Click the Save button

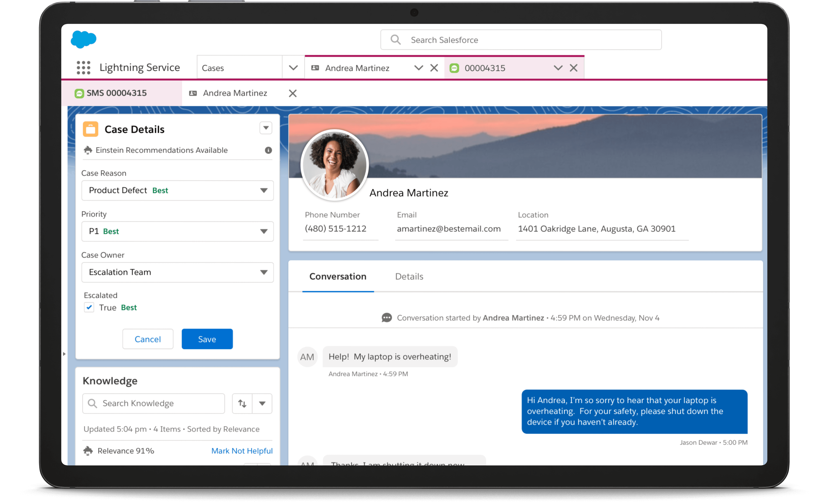point(207,339)
